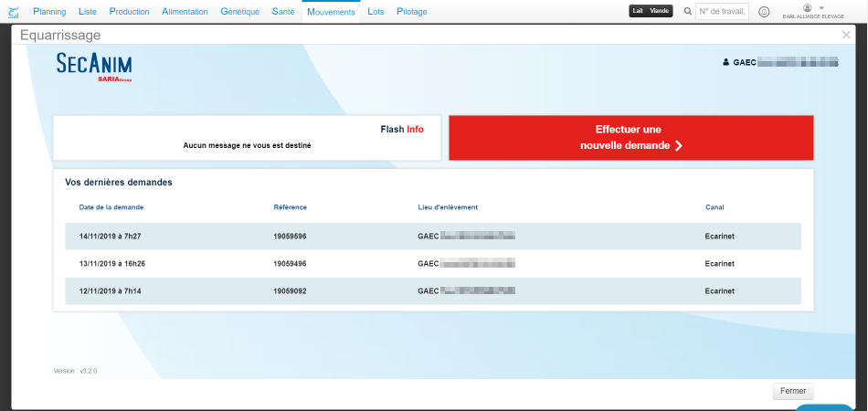The image size is (868, 411).
Task: Click the Version v3.2.0 label
Action: pyautogui.click(x=75, y=371)
